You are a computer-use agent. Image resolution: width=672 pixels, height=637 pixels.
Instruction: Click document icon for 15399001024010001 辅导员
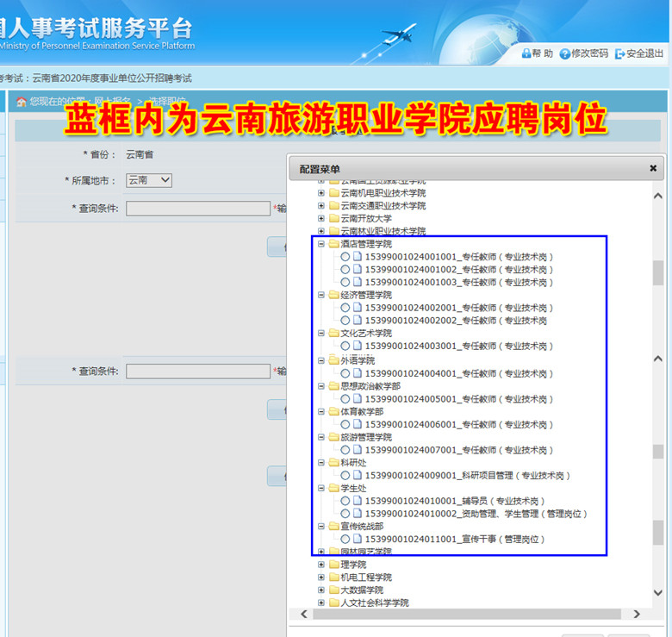(x=358, y=501)
